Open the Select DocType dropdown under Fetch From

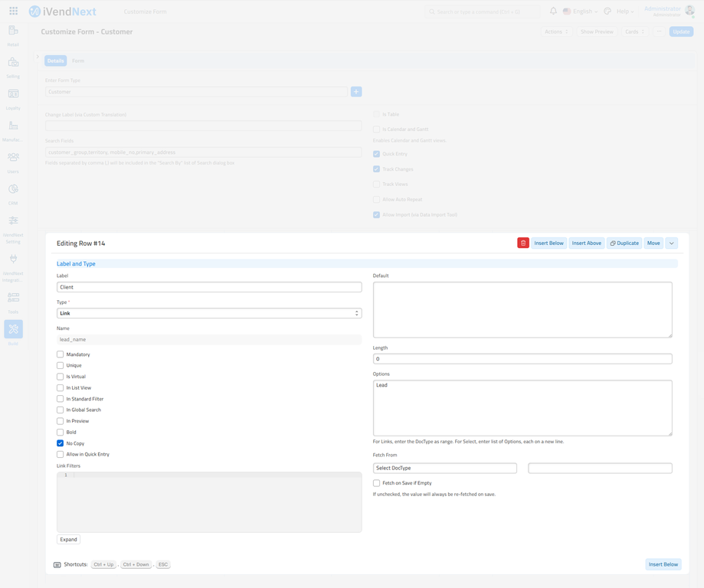pos(444,468)
